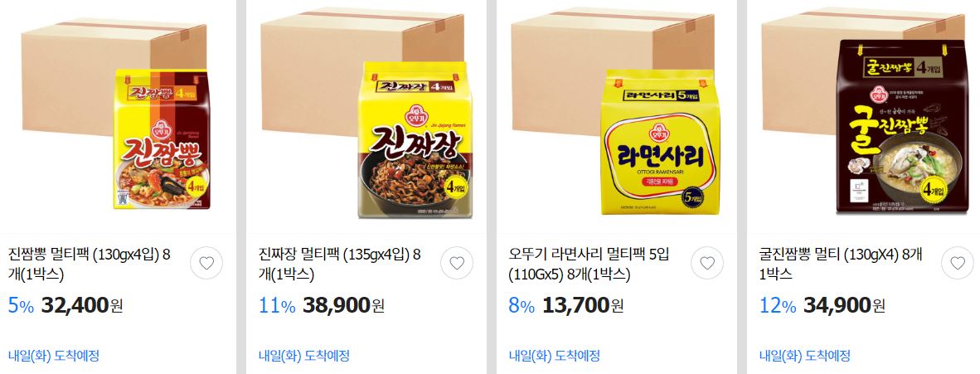Select the 32,400원 price
Viewport: 980px width, 374px height.
[x=82, y=305]
